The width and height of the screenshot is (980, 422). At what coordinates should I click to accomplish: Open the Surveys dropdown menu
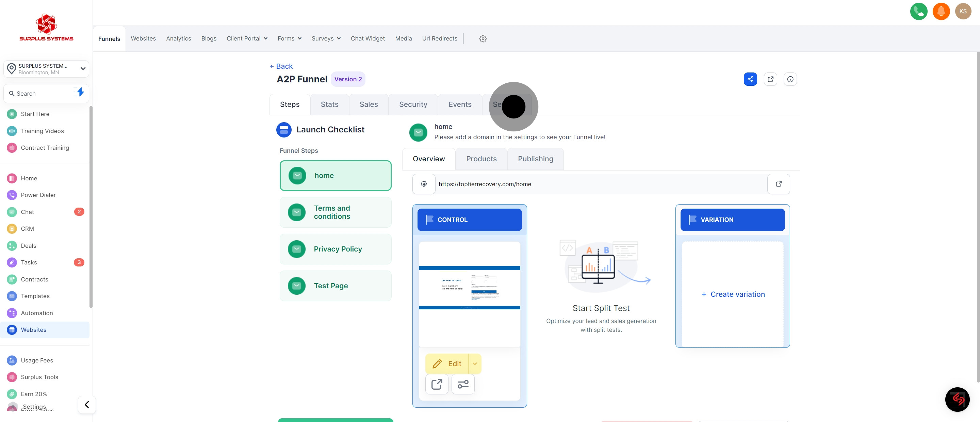(326, 38)
